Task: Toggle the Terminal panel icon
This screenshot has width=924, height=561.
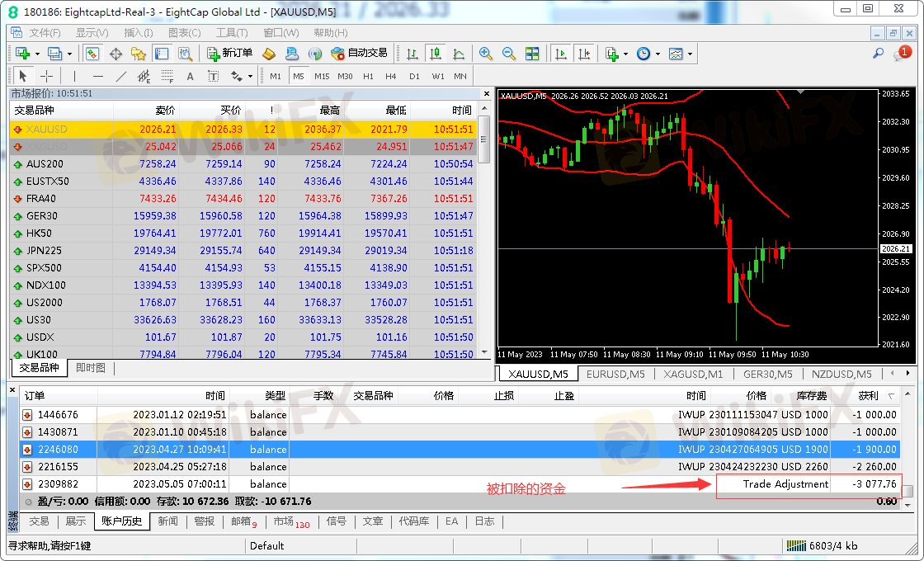Action: (162, 54)
